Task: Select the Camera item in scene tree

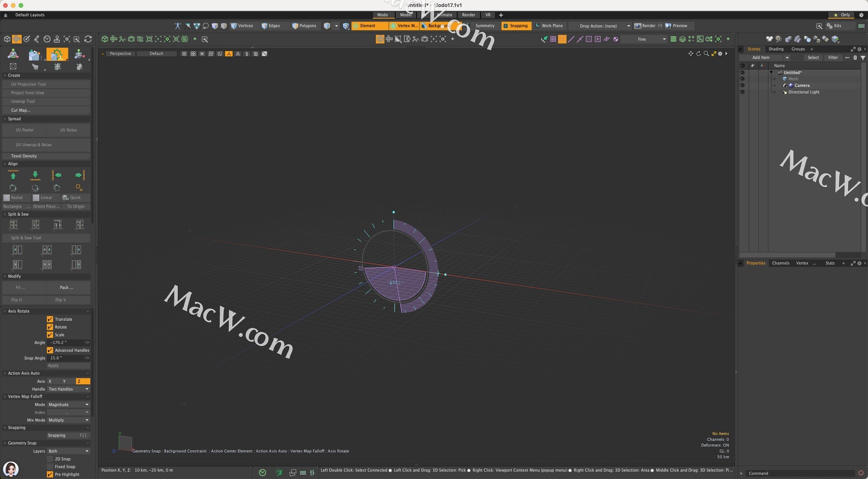Action: [x=802, y=85]
